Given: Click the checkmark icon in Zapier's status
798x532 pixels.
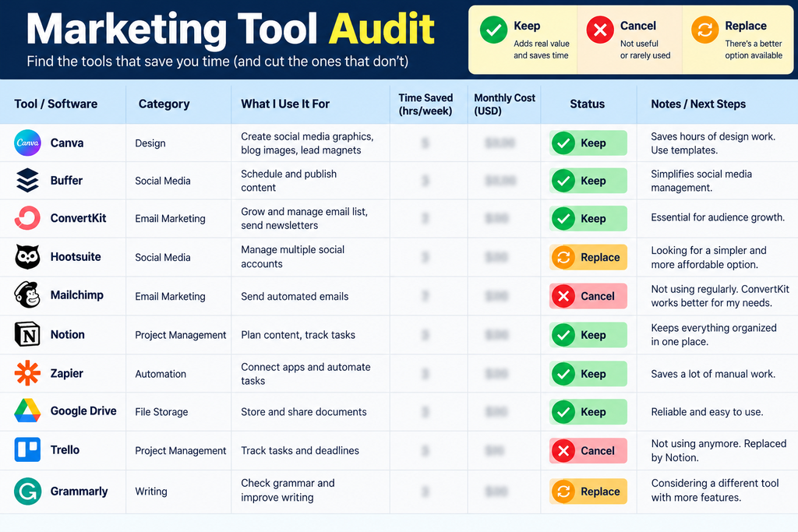Looking at the screenshot, I should (x=563, y=374).
